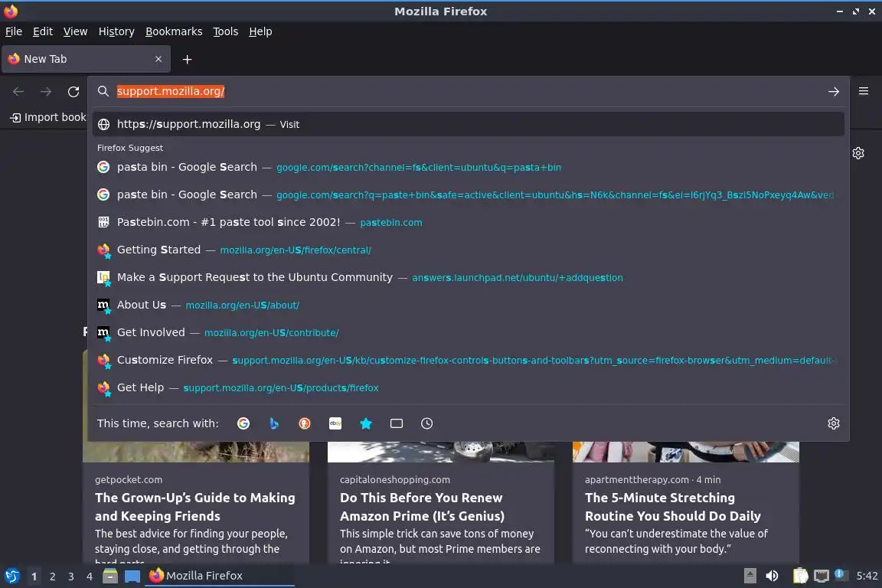Search with DuckDuckGo one-off icon
Screen dimensions: 882x588
(304, 423)
